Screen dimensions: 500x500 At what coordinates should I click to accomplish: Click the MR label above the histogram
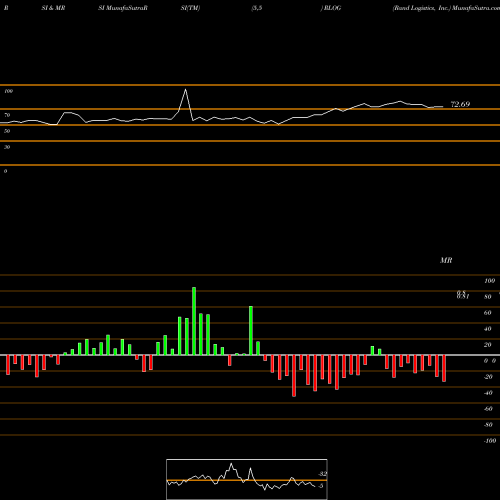point(446,260)
